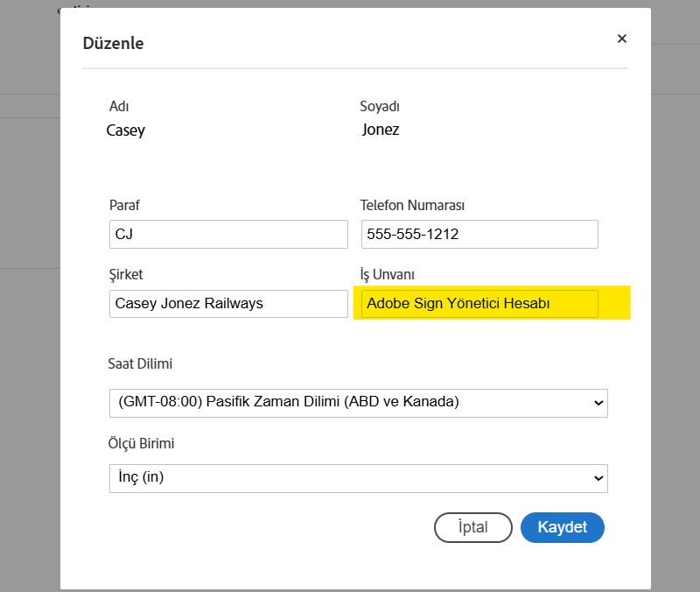This screenshot has height=592, width=700.
Task: Click the first name value Casey
Action: (x=125, y=130)
